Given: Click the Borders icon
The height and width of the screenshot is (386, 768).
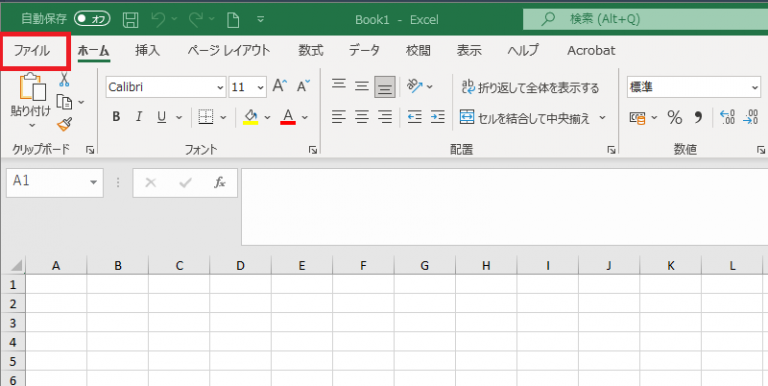Looking at the screenshot, I should (206, 117).
